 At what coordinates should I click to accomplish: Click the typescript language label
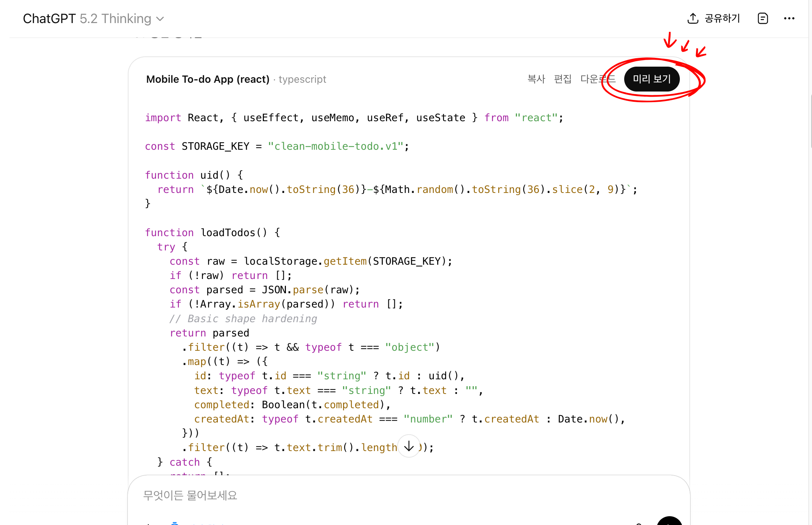pyautogui.click(x=302, y=79)
